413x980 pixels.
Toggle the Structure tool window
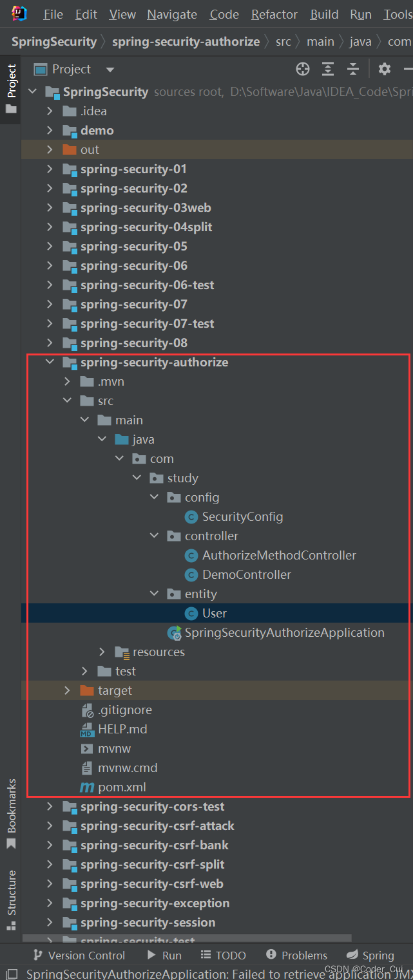pyautogui.click(x=10, y=895)
